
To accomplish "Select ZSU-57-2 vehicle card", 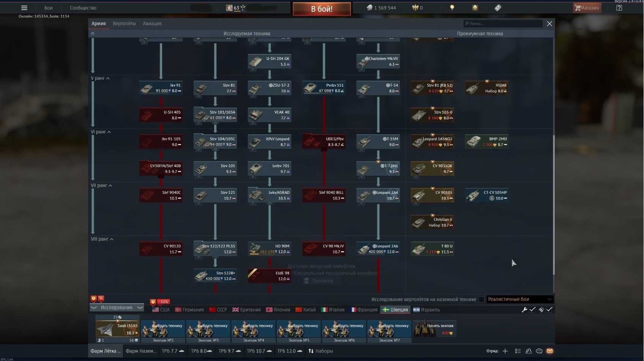I will pos(269,88).
